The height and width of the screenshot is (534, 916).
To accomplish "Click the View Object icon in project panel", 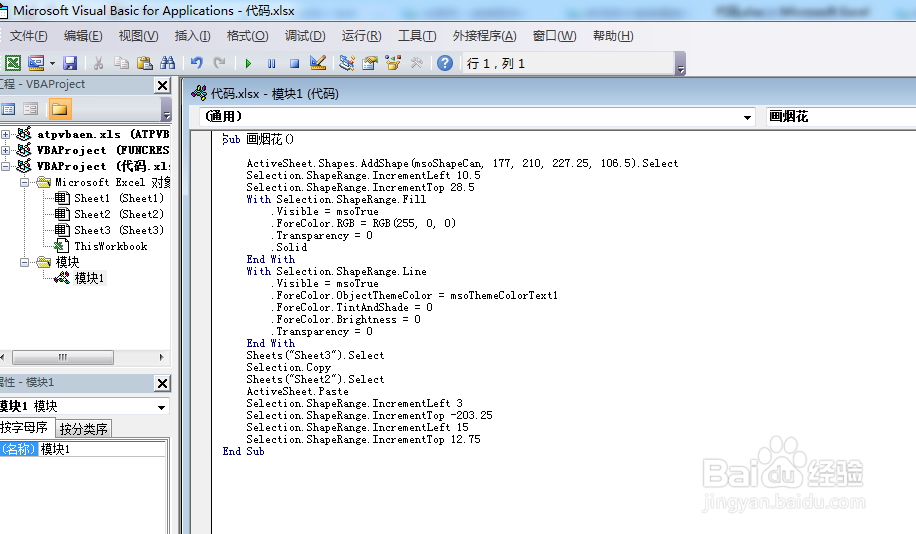I will (x=31, y=109).
